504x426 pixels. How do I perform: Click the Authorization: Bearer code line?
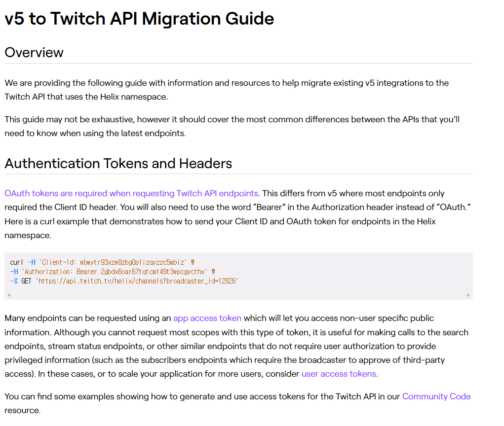pos(113,272)
